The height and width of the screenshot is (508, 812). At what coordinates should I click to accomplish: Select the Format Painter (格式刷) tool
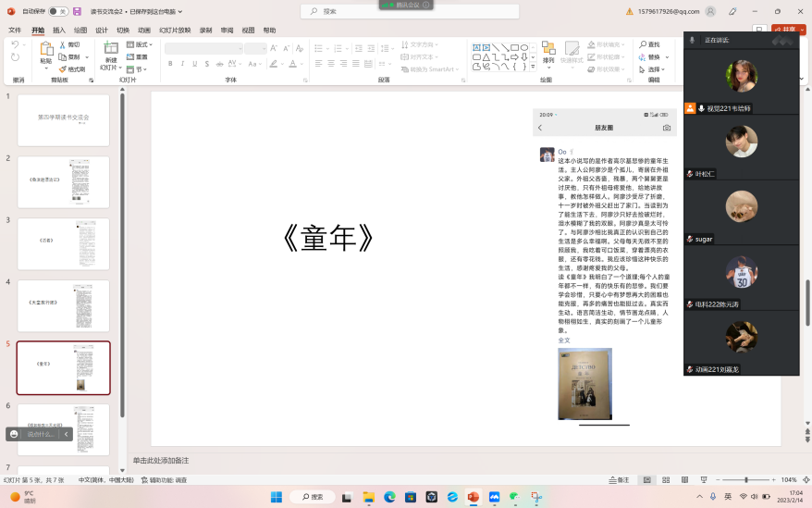71,68
